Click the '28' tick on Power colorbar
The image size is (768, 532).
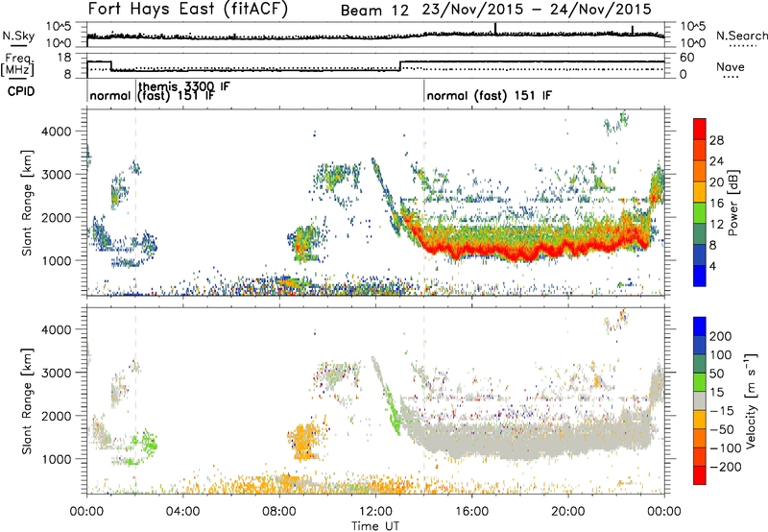716,140
